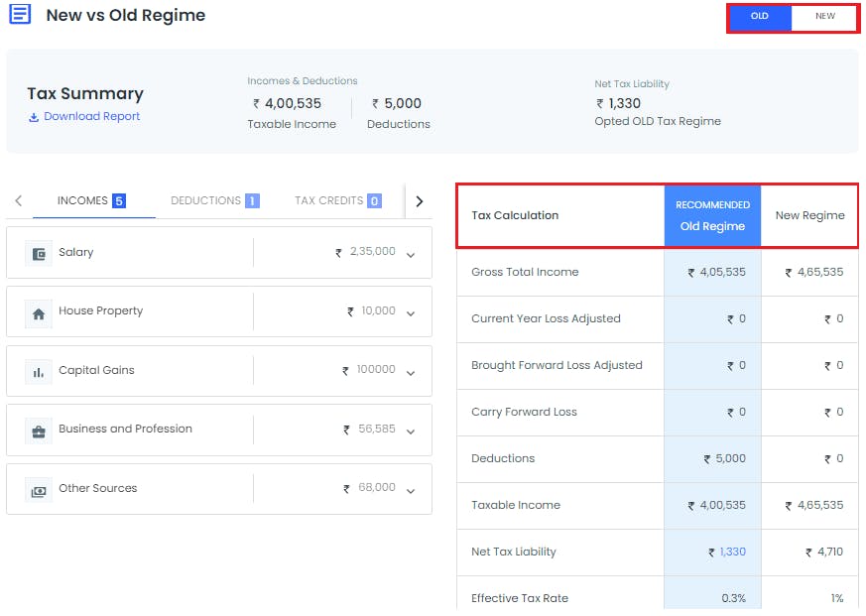Click the House Property home icon
The height and width of the screenshot is (616, 866).
(x=39, y=314)
